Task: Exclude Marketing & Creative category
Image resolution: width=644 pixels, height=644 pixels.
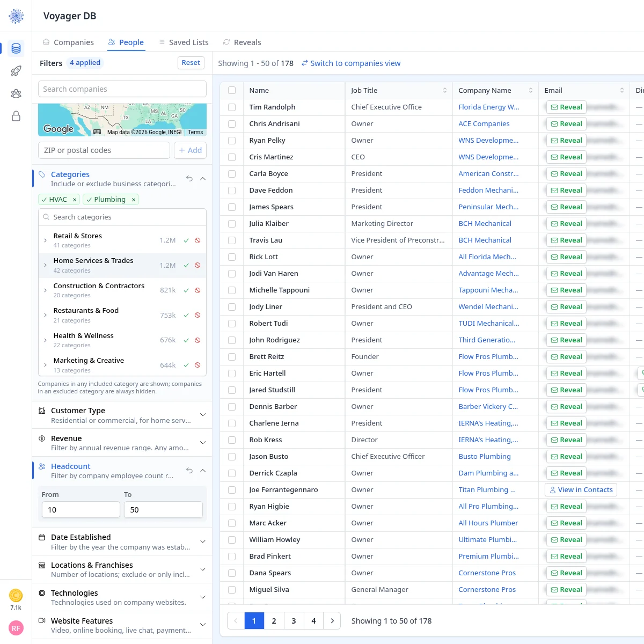Action: coord(197,365)
